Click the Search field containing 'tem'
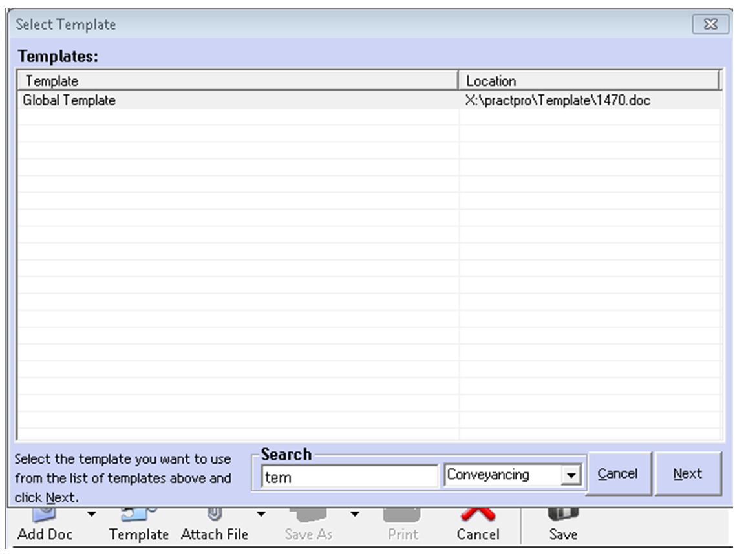 tap(349, 477)
